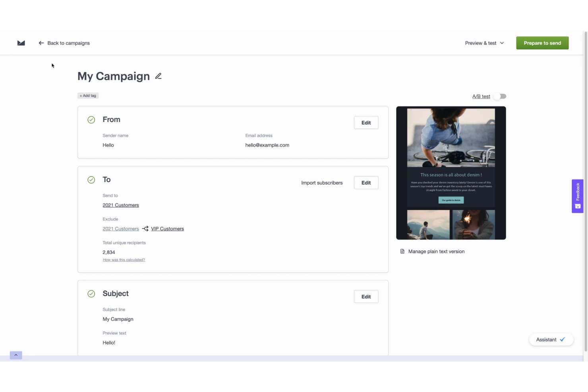Image resolution: width=588 pixels, height=392 pixels.
Task: Click the Our guide to denim button in preview
Action: pyautogui.click(x=451, y=200)
